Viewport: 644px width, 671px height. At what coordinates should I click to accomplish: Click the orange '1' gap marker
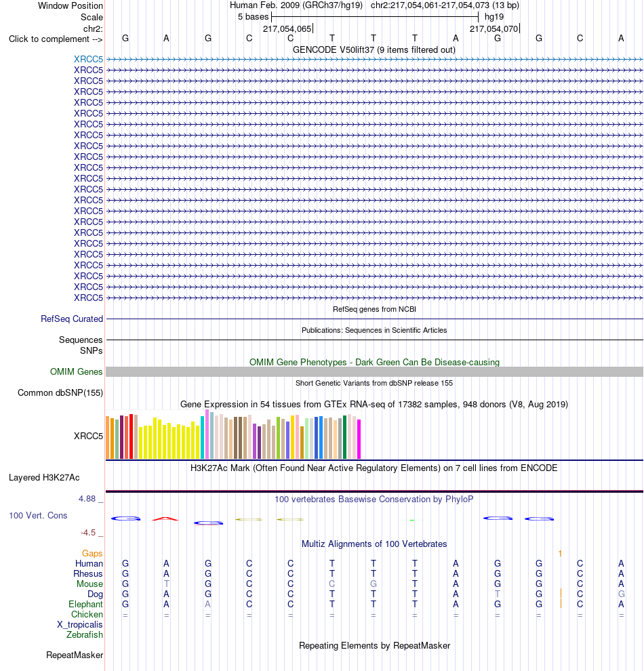560,553
